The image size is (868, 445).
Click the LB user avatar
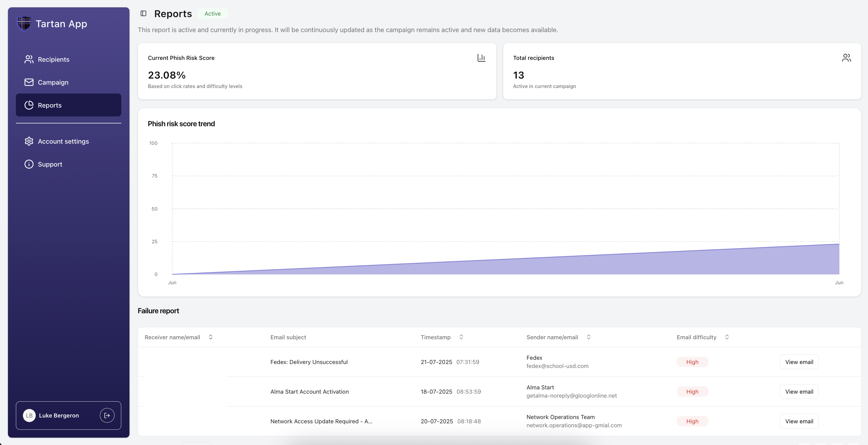(x=29, y=415)
